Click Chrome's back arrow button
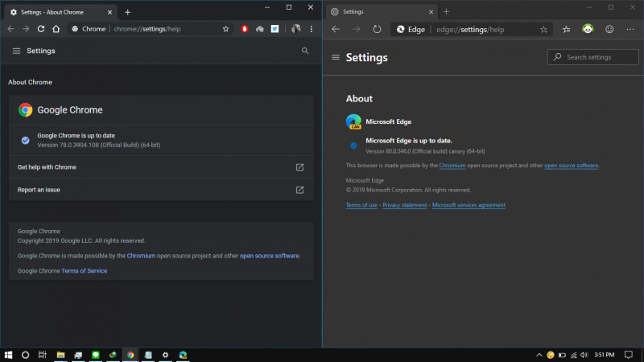Image resolution: width=644 pixels, height=362 pixels. click(x=10, y=29)
